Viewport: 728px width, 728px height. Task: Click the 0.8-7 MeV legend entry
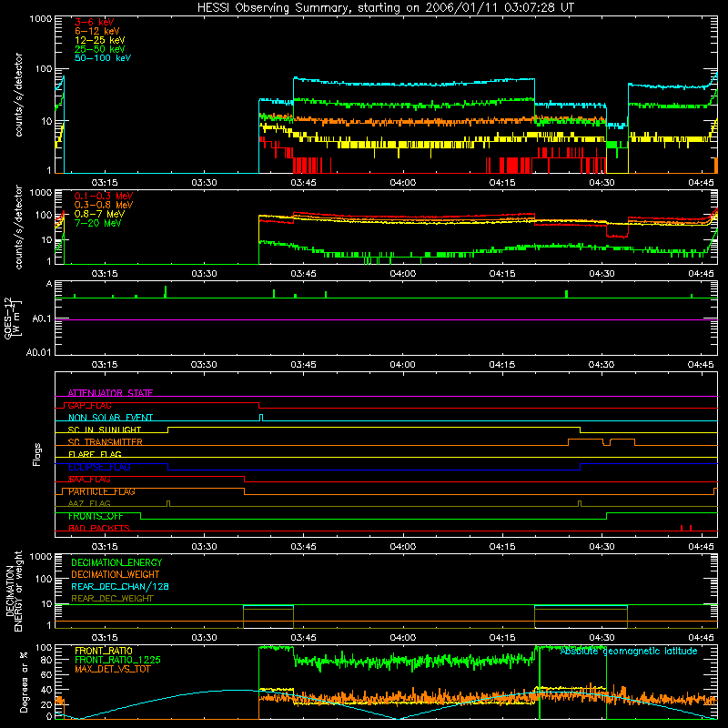99,214
